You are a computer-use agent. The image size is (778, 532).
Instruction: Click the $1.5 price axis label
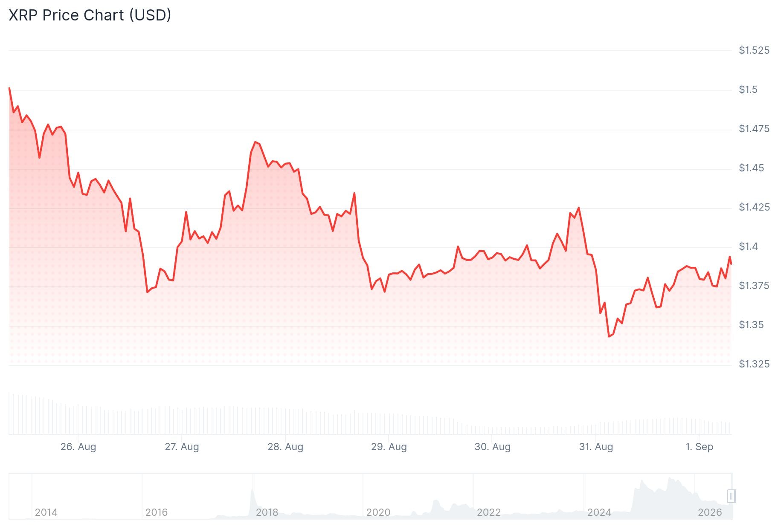pos(748,90)
